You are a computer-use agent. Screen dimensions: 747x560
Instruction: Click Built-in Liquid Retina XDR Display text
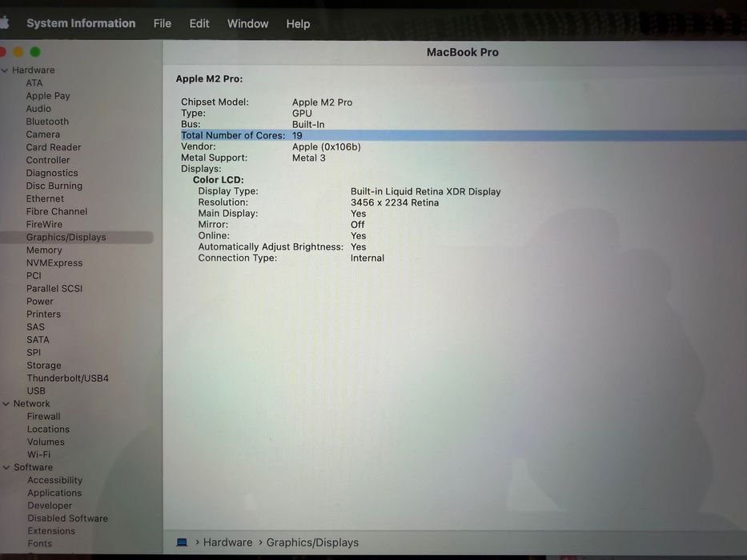point(425,191)
